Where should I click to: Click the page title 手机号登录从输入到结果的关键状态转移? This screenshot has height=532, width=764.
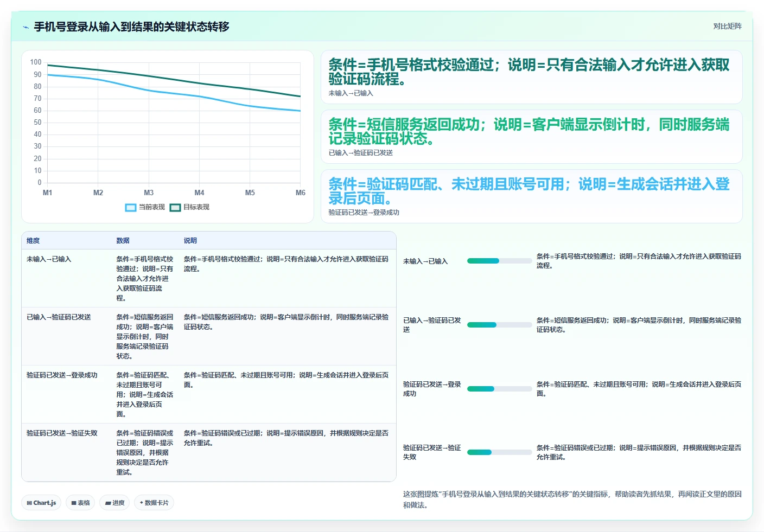pos(131,27)
